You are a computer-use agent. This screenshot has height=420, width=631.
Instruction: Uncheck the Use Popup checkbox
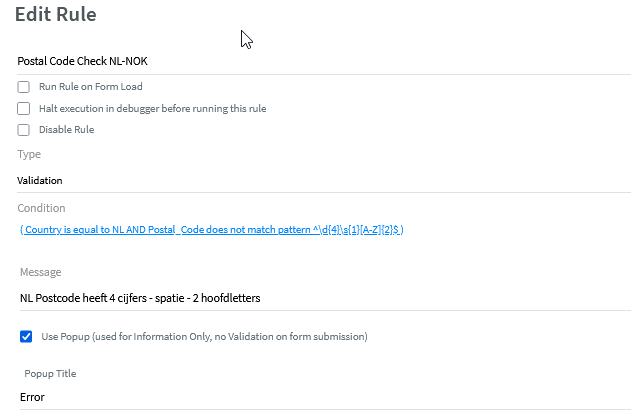[26, 337]
